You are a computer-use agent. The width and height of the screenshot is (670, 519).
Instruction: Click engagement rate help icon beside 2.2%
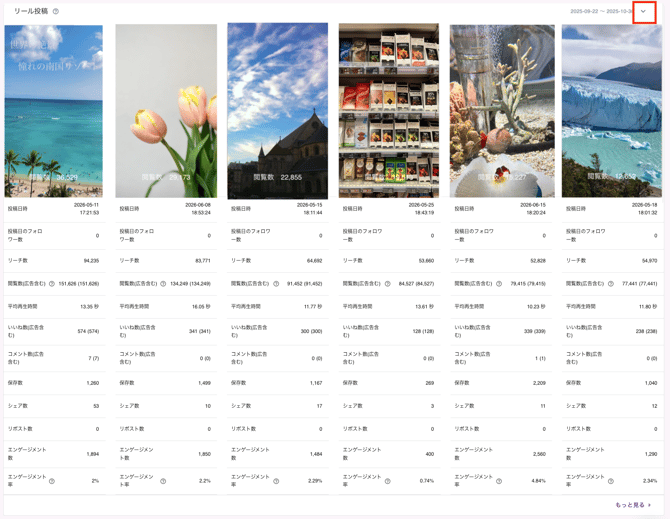click(163, 481)
